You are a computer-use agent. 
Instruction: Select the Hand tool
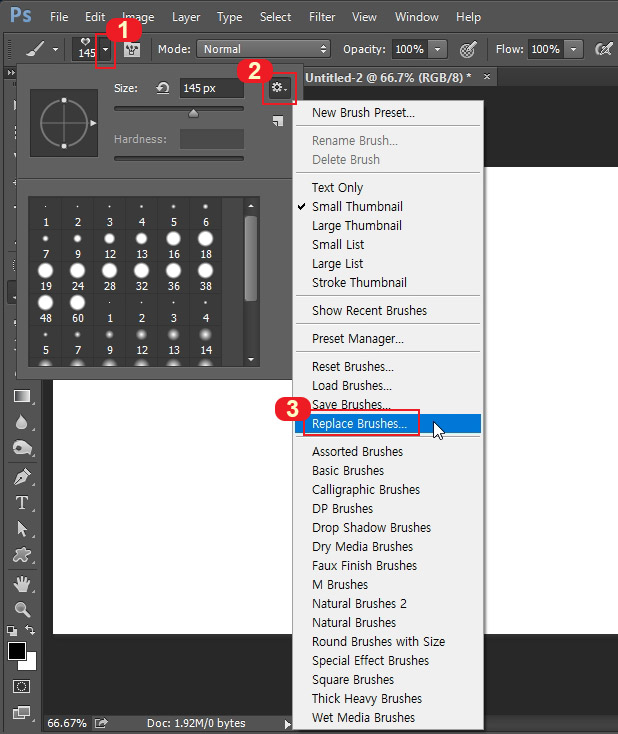click(x=22, y=584)
